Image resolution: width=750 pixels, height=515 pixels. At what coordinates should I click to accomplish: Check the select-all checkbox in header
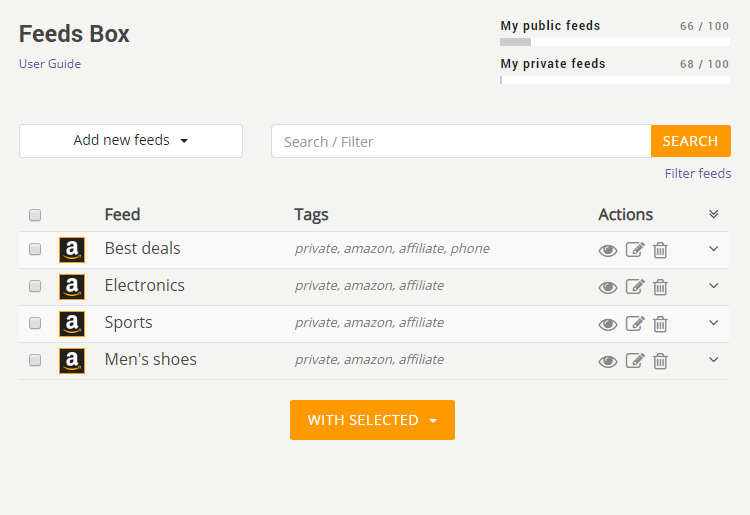coord(35,215)
